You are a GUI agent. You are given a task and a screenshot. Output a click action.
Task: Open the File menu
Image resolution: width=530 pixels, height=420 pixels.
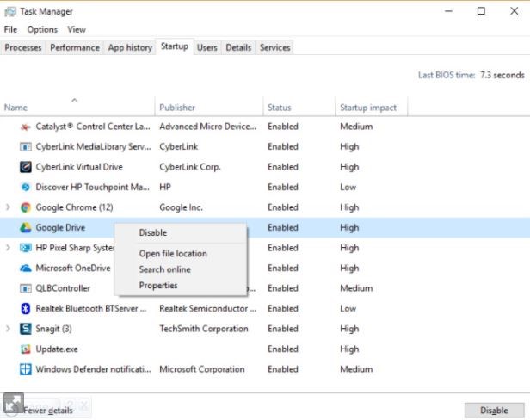point(10,30)
